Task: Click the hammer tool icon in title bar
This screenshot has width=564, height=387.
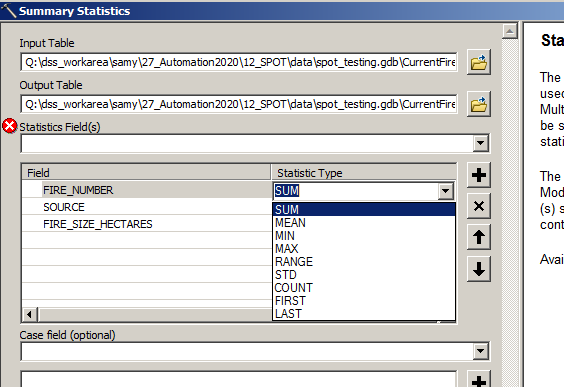Action: pyautogui.click(x=9, y=10)
